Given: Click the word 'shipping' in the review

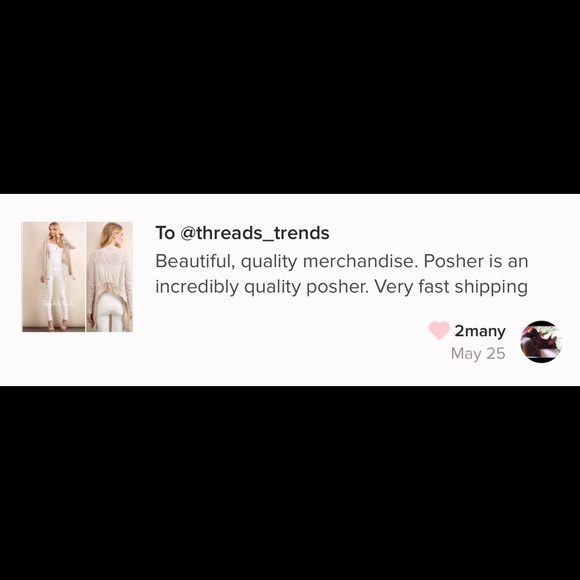Looking at the screenshot, I should (491, 287).
